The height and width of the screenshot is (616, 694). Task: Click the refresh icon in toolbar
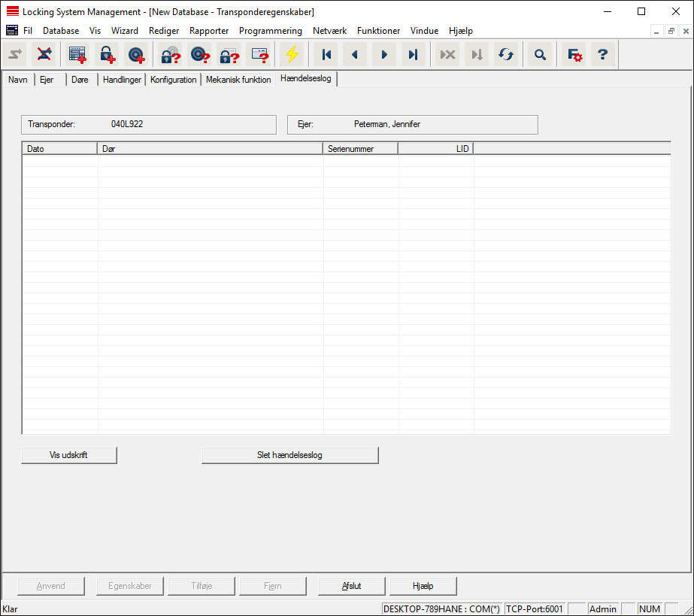[505, 55]
